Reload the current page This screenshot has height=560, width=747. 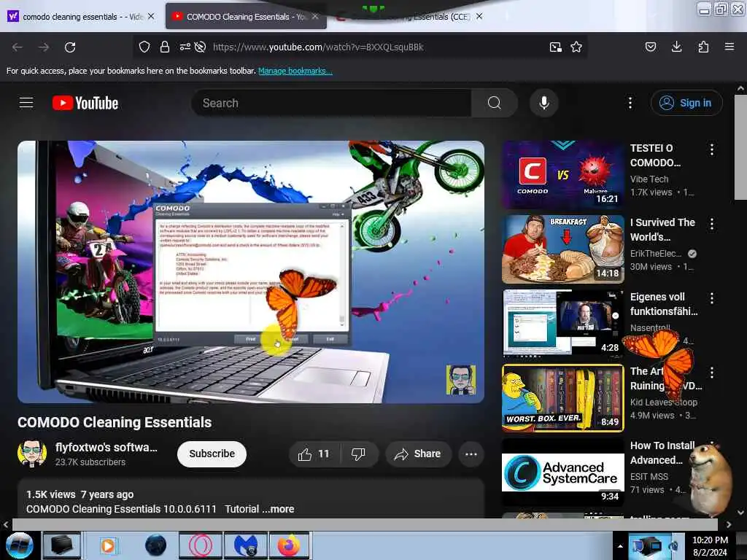70,47
